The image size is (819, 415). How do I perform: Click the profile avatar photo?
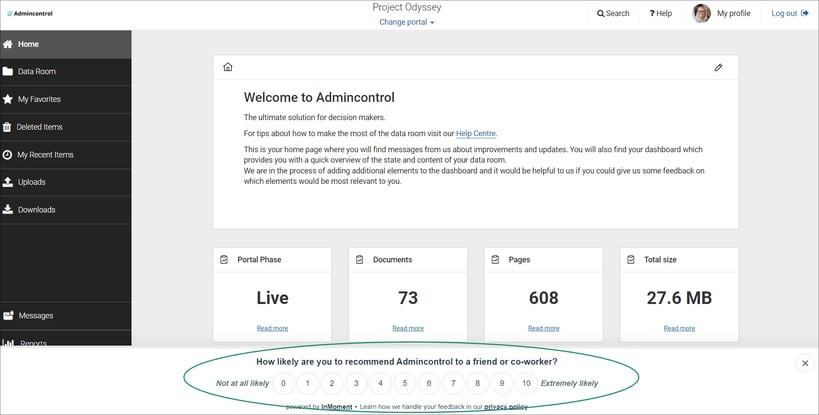point(701,14)
